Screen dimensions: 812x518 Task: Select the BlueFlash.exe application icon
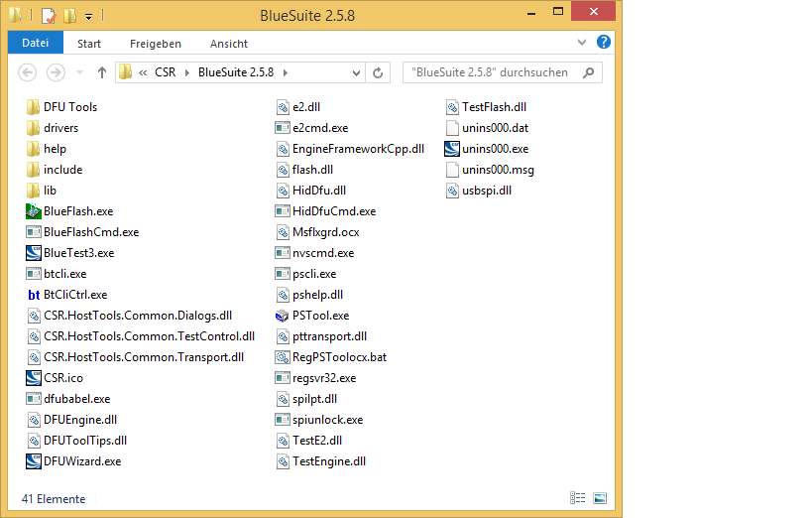coord(34,211)
